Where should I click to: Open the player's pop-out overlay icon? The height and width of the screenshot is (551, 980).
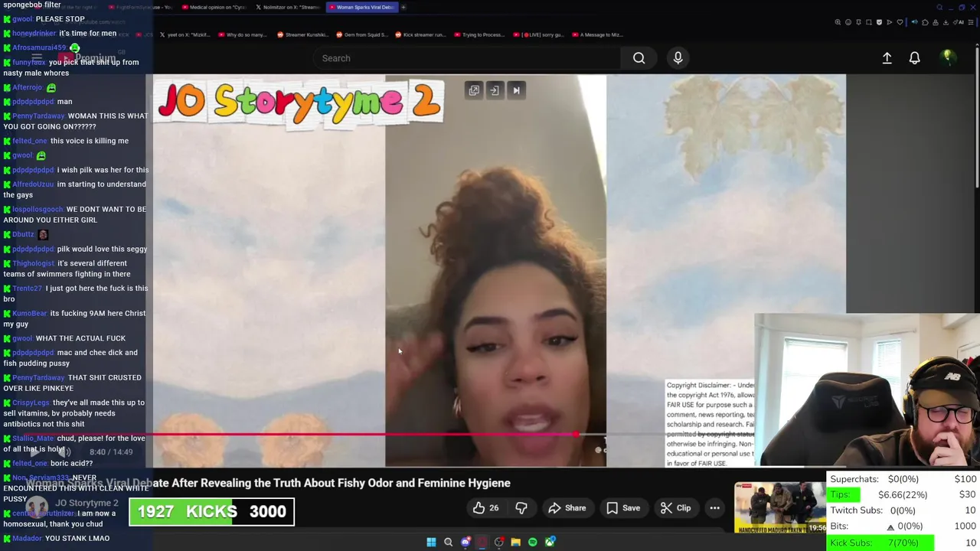pyautogui.click(x=474, y=90)
